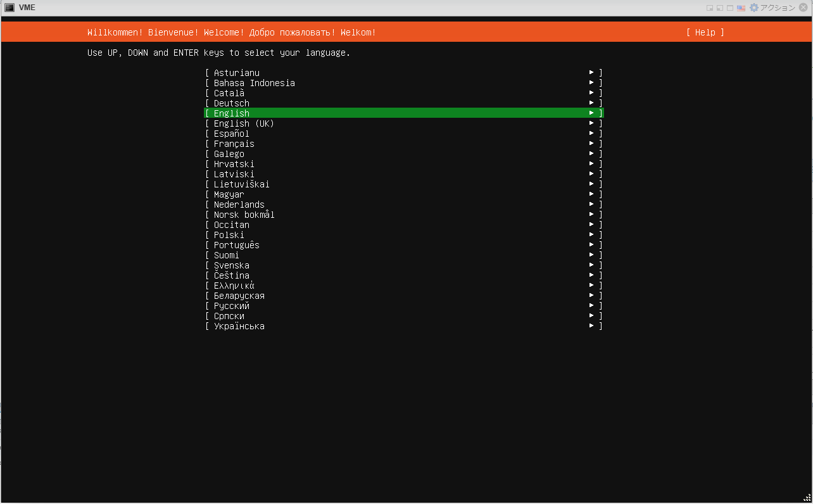Click the Help button in the header
The image size is (813, 504).
tap(705, 32)
